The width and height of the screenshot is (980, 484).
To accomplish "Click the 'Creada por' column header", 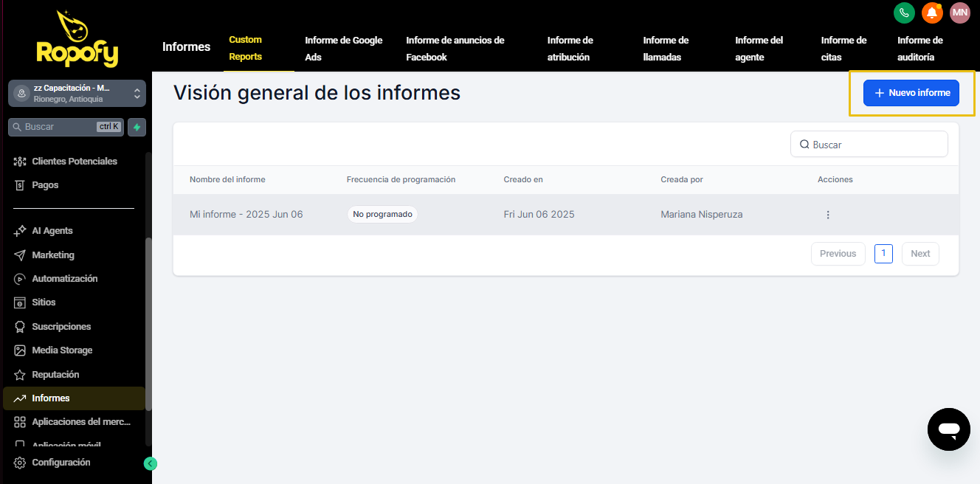I will click(x=682, y=179).
